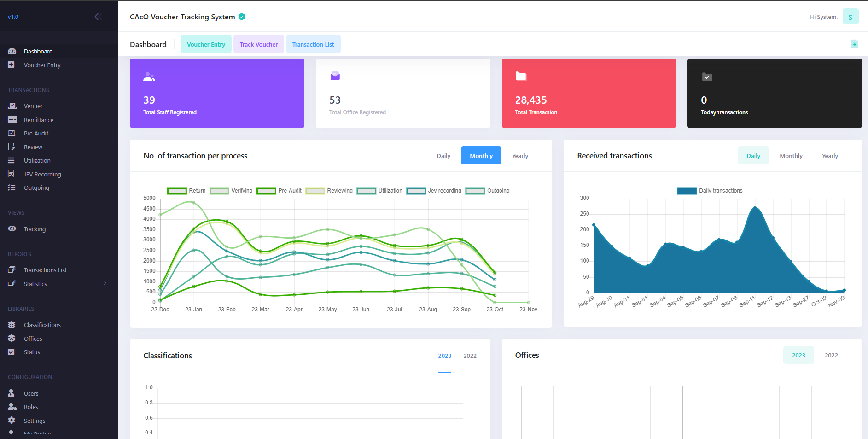Viewport: 868px width, 439px height.
Task: Click the green plus icon at top right
Action: coord(855,44)
